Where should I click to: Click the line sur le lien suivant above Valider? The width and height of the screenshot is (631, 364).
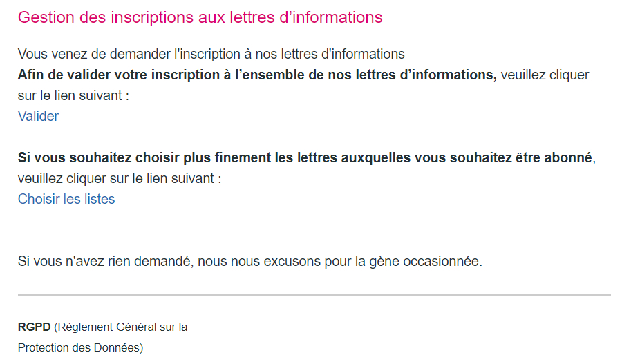point(73,96)
